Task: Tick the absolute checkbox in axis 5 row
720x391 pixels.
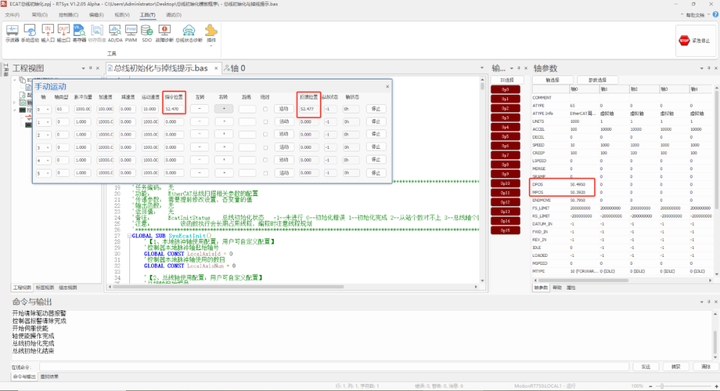Action: (x=265, y=173)
